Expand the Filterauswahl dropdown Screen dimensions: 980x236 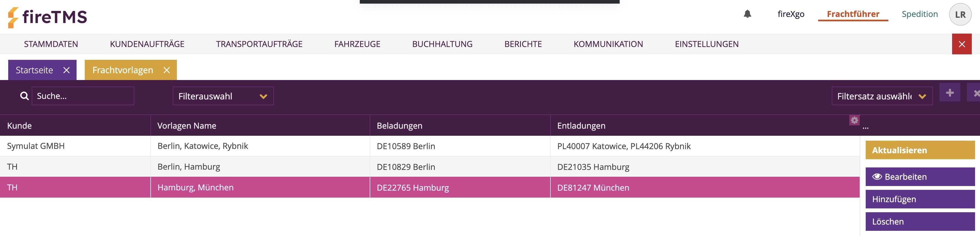pyautogui.click(x=223, y=96)
